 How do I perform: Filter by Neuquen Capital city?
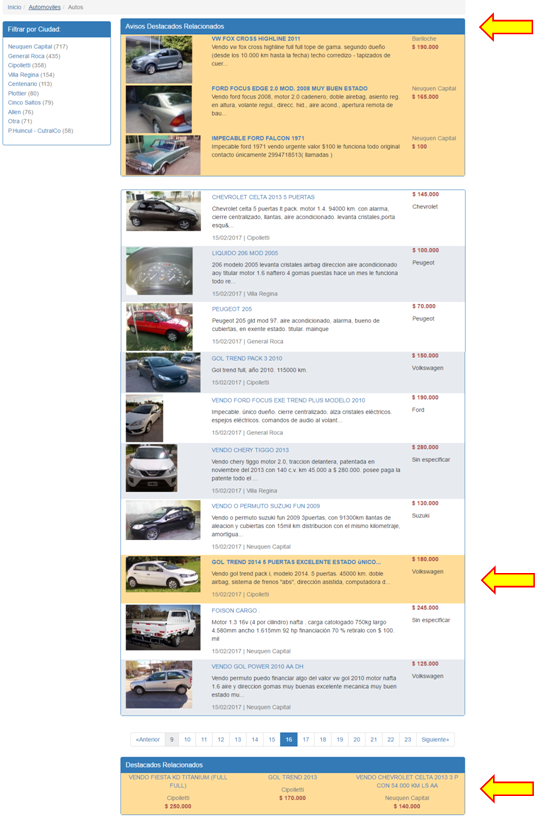(x=30, y=47)
